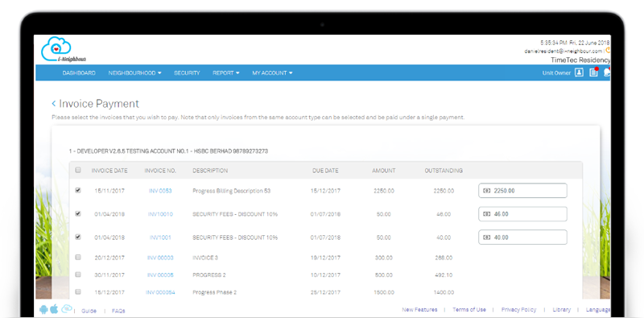This screenshot has width=644, height=318.
Task: Click 'Progress Billing Description 53' text
Action: (x=232, y=191)
